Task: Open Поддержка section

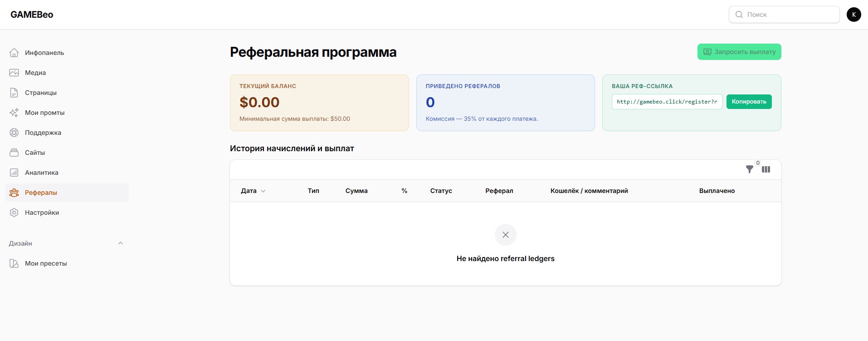Action: tap(67, 133)
